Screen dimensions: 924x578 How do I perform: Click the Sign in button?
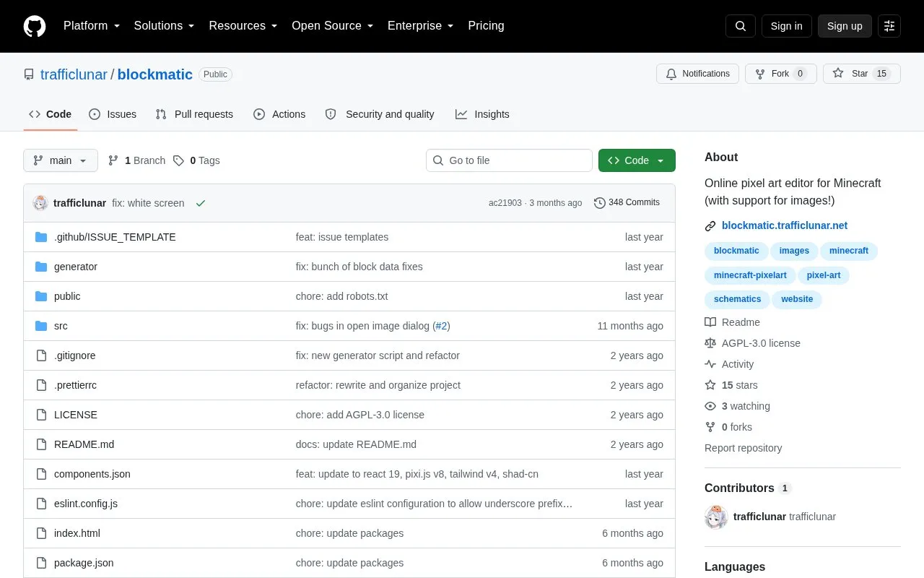coord(786,26)
